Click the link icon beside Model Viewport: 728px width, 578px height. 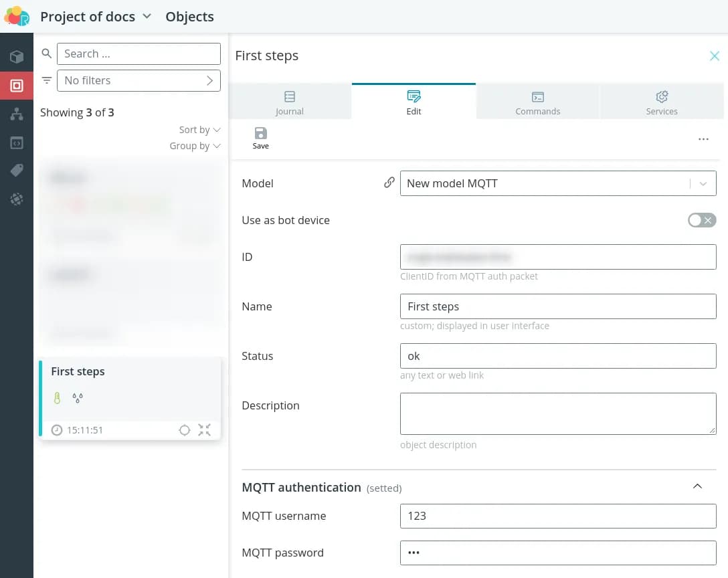click(389, 183)
